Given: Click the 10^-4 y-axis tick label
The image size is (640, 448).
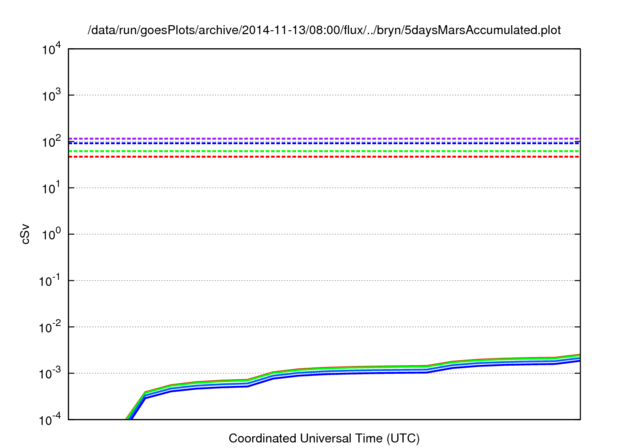Looking at the screenshot, I should 50,420.
